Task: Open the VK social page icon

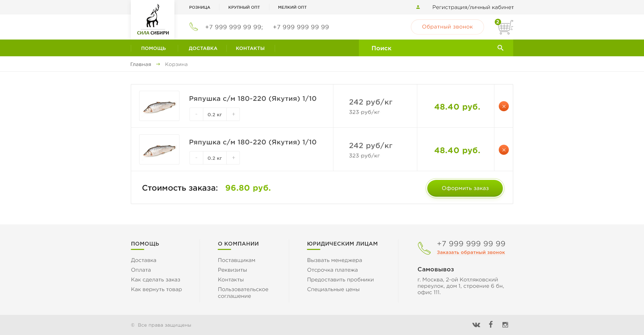Action: point(476,325)
